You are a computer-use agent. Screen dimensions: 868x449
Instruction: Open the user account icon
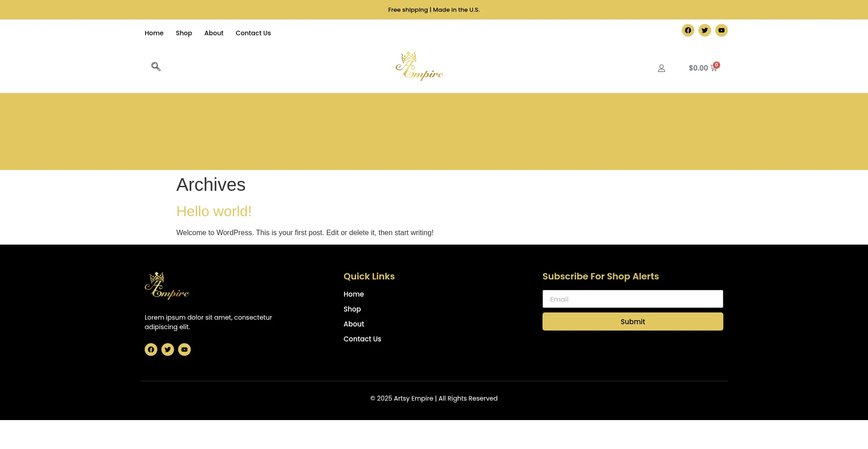[x=661, y=68]
